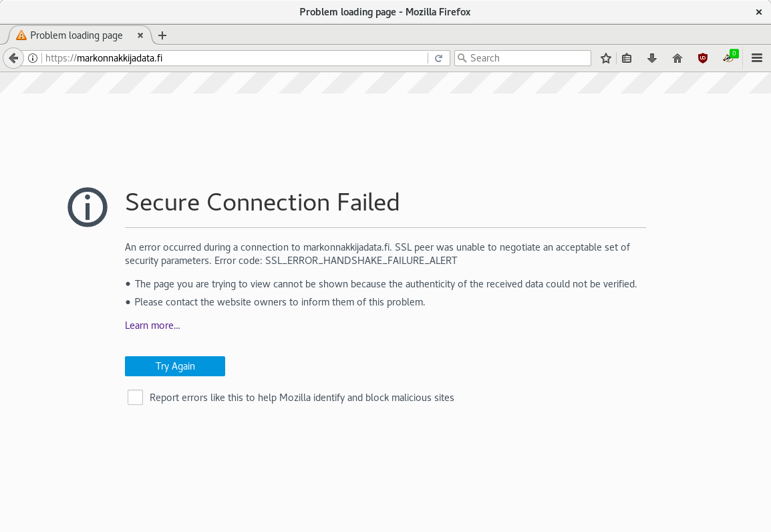Click the back navigation arrow

(x=13, y=58)
